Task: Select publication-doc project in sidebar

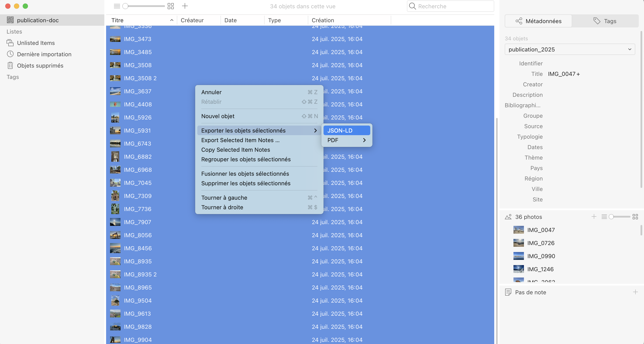Action: 38,20
